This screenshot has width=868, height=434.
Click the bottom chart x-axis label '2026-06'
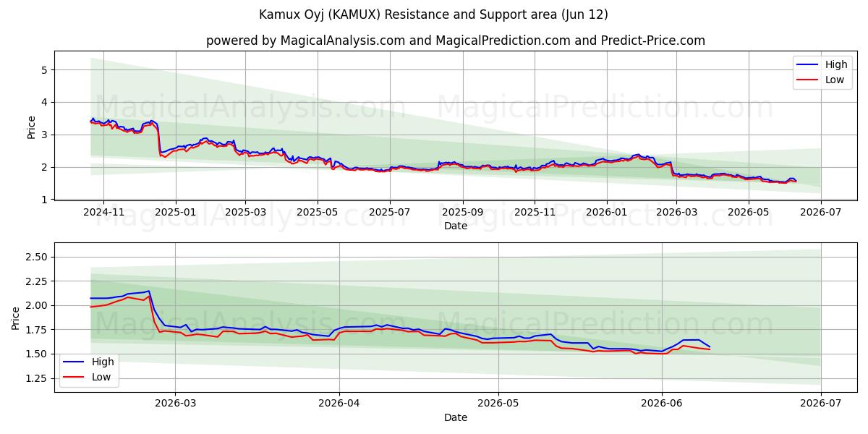coord(662,404)
